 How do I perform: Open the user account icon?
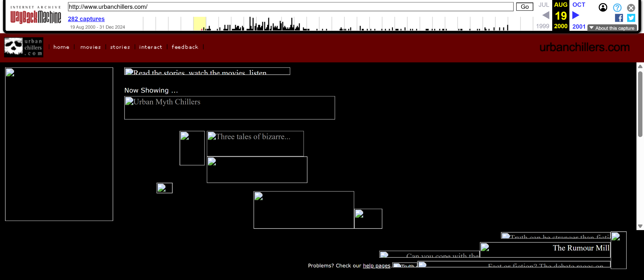coord(603,8)
